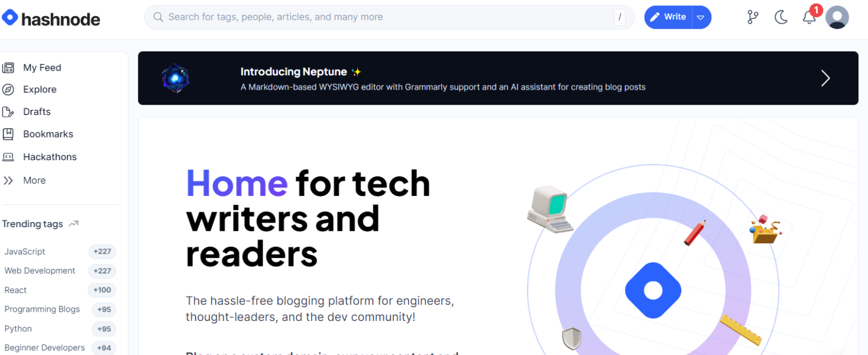Click the retro computer illustration

[550, 209]
